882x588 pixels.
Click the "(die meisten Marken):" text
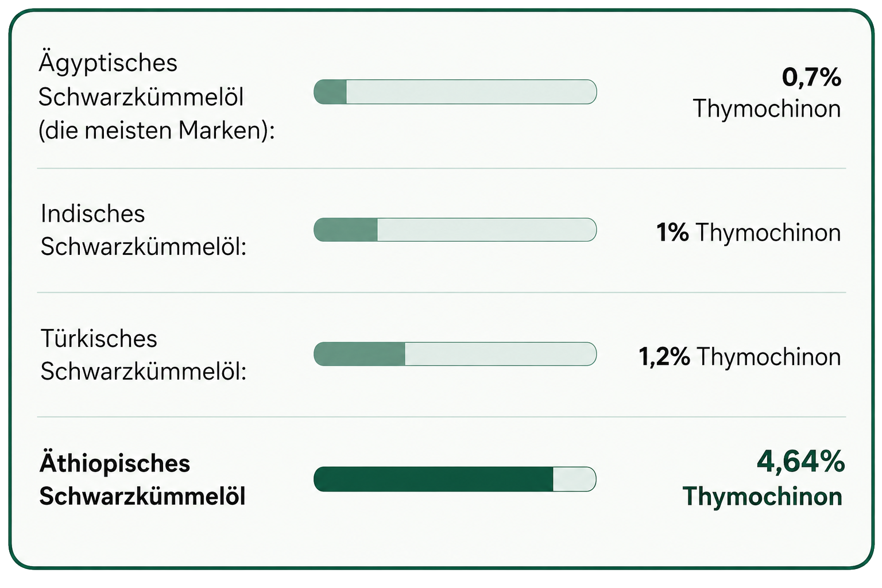tap(157, 131)
